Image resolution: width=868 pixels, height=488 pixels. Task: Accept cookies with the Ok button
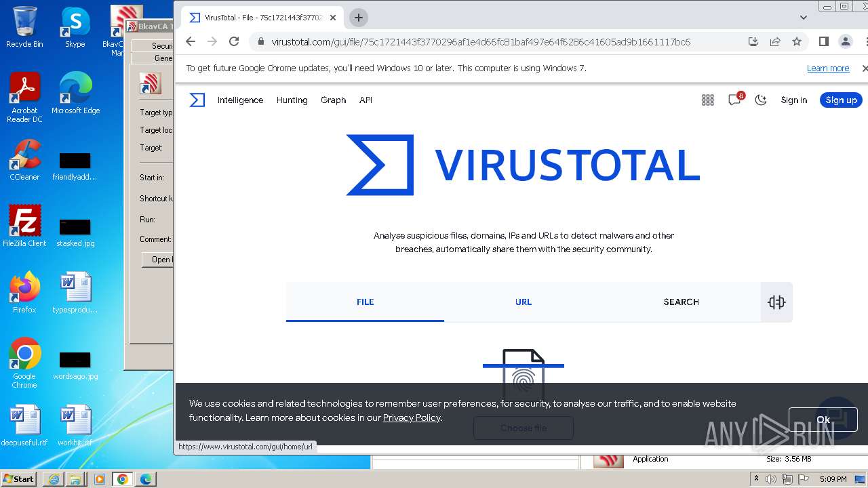coord(823,420)
